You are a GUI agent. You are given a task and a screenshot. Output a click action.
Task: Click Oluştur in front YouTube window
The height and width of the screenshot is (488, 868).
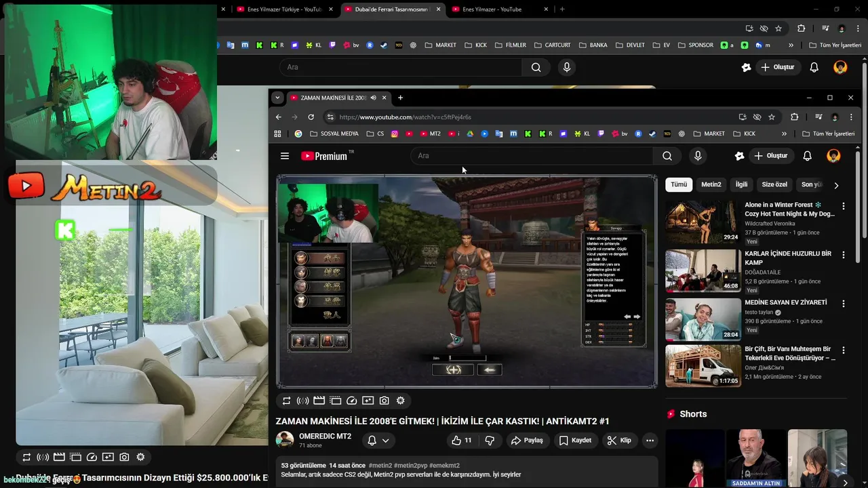coord(770,156)
